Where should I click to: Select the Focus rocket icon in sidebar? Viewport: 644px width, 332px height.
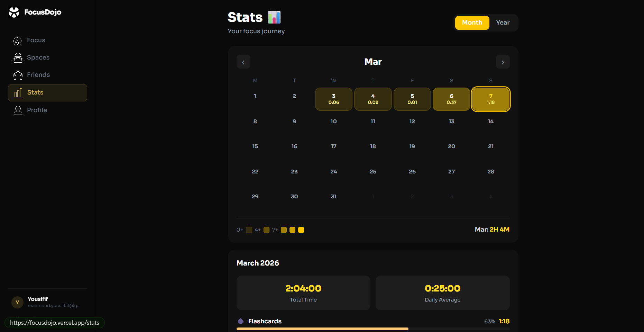pos(17,40)
